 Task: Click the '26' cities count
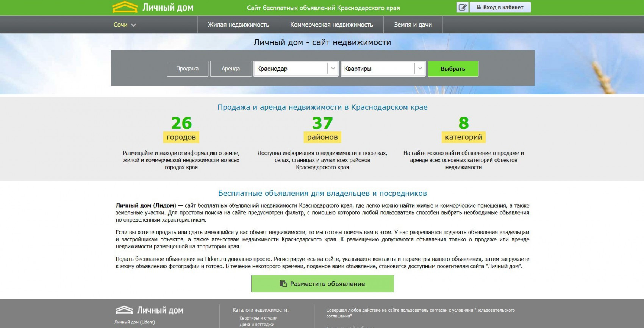click(181, 123)
